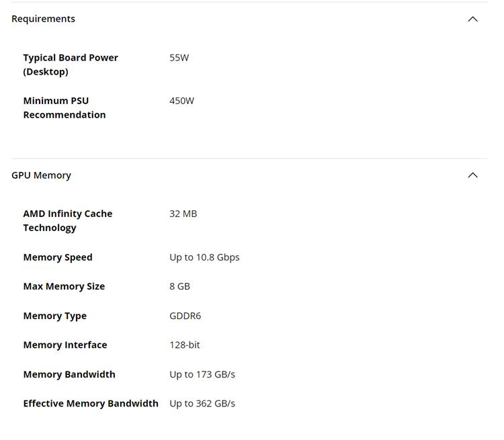Viewport: 504px width, 440px height.
Task: Click the Requirements section heading
Action: 43,19
